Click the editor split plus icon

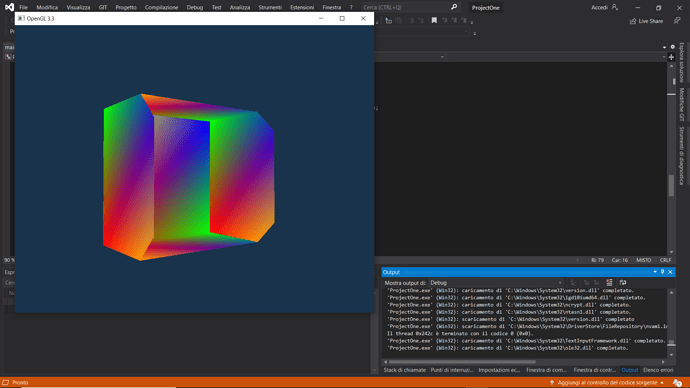pyautogui.click(x=672, y=57)
